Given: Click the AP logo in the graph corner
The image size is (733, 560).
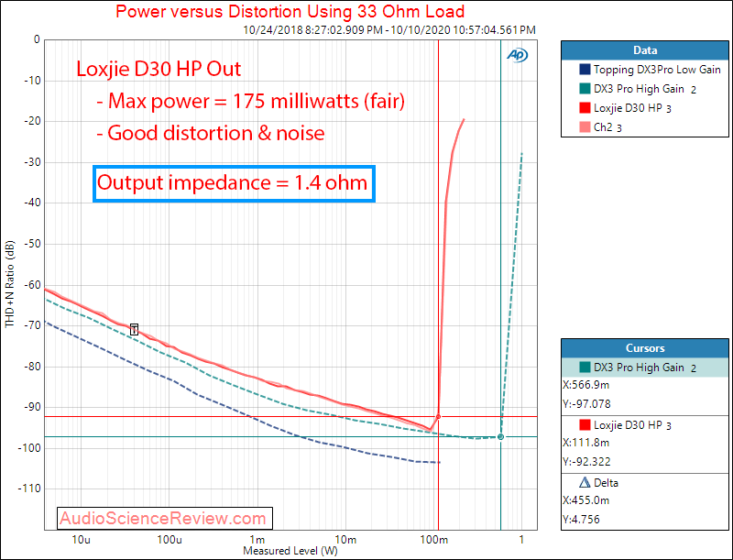Looking at the screenshot, I should tap(518, 55).
